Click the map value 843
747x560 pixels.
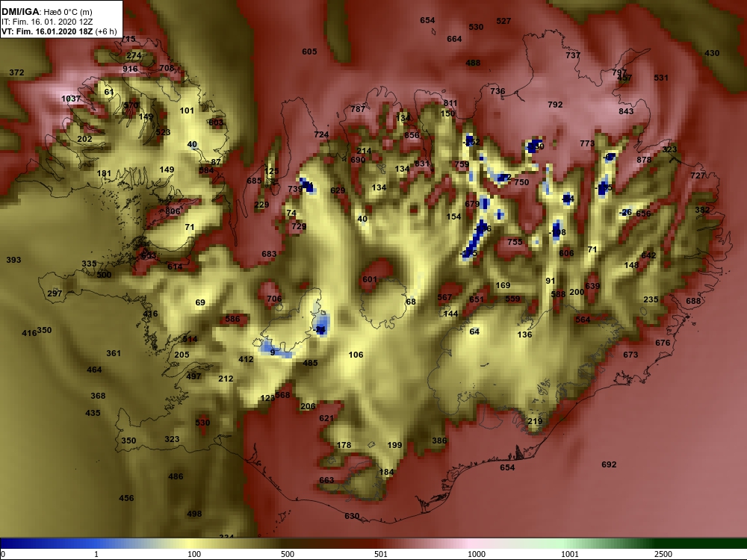click(x=626, y=111)
